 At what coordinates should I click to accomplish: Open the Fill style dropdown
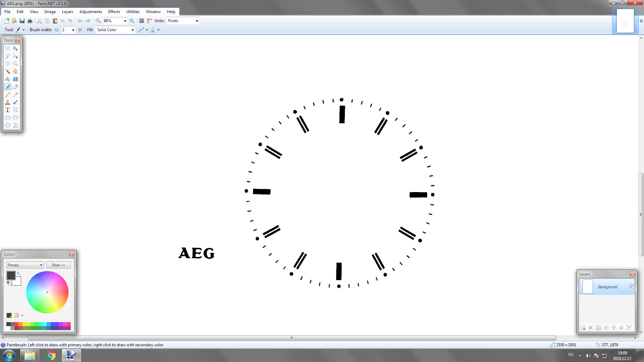click(x=132, y=30)
